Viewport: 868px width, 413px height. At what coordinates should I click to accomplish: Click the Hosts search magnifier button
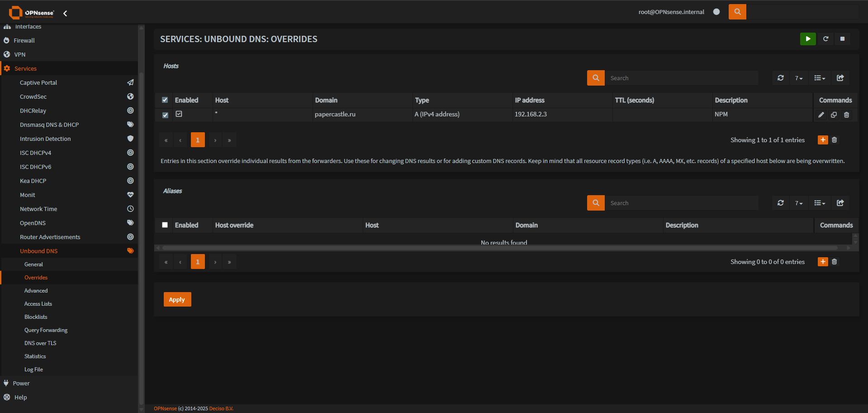click(596, 78)
